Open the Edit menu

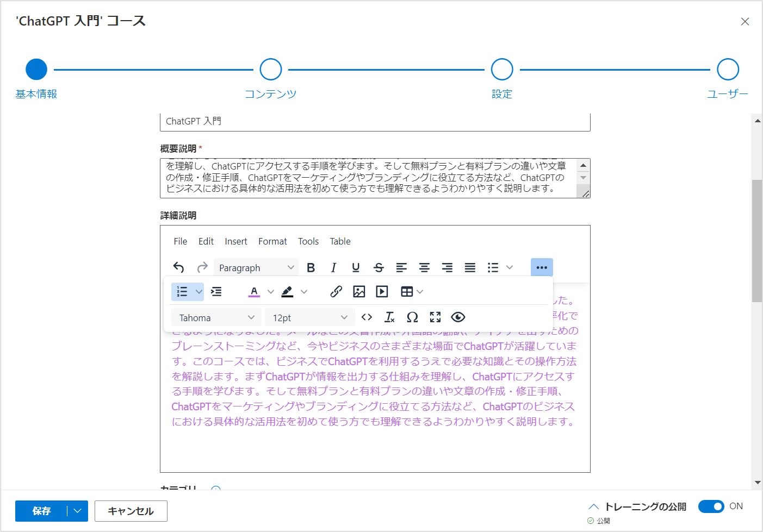point(206,241)
